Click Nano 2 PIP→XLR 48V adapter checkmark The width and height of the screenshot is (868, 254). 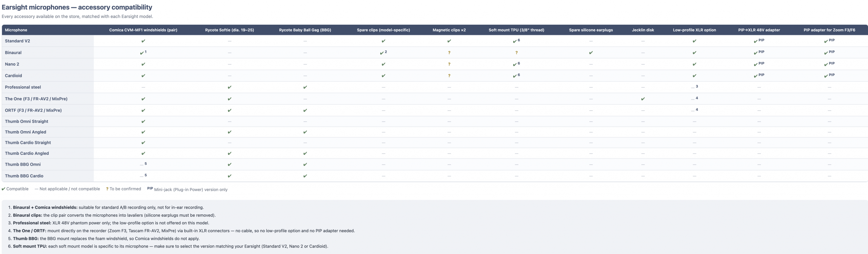point(755,64)
